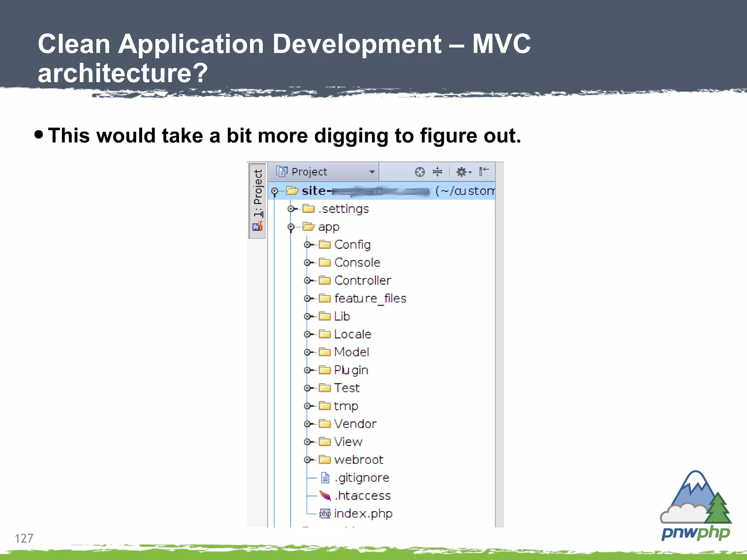Click the .gitignore document icon
Screen dimensions: 747x560
point(325,478)
